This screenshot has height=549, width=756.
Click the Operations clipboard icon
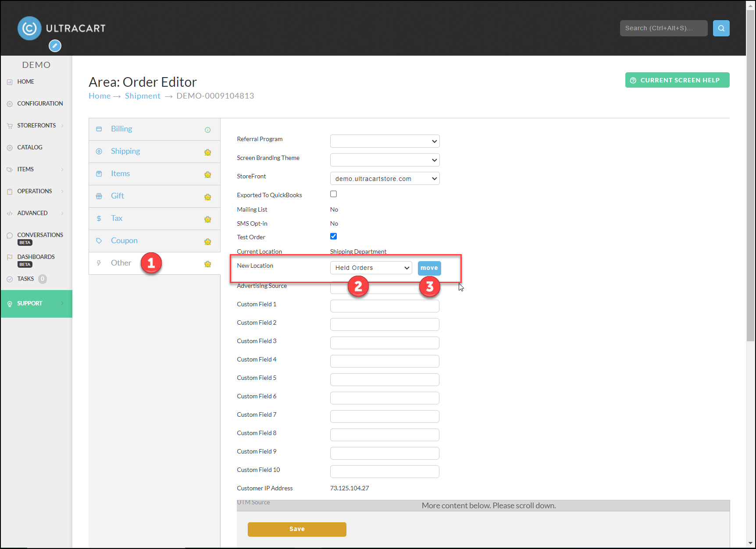coord(10,191)
